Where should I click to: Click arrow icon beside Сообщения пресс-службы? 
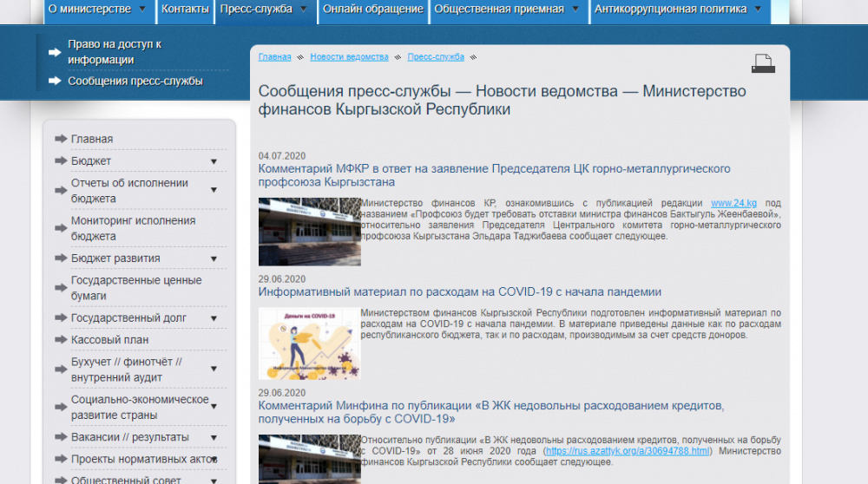click(x=54, y=81)
